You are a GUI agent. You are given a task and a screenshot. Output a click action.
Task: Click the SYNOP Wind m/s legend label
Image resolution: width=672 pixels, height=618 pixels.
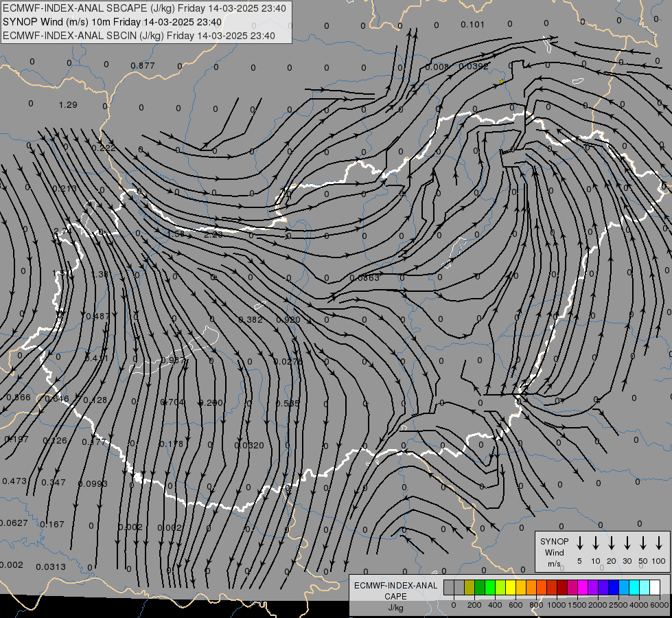tap(554, 552)
